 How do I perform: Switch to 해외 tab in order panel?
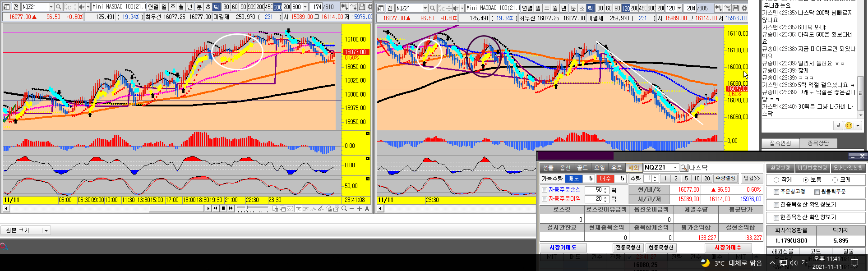coord(634,168)
